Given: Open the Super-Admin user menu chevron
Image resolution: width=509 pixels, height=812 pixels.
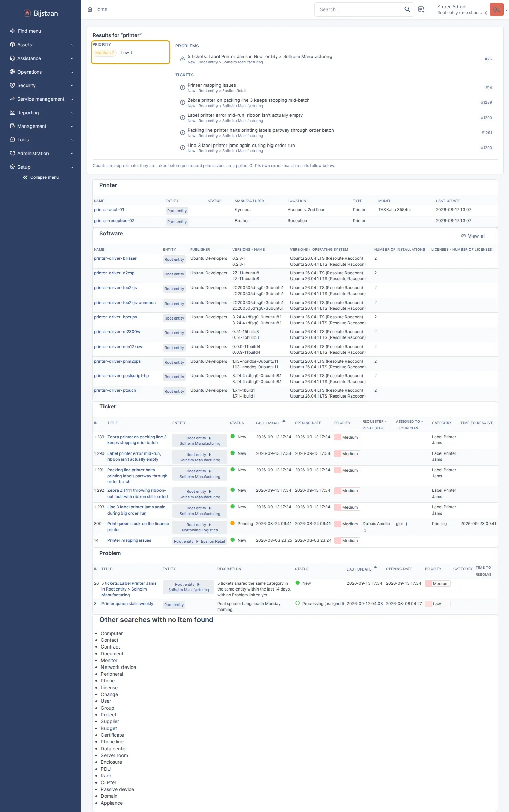Looking at the screenshot, I should point(506,9).
